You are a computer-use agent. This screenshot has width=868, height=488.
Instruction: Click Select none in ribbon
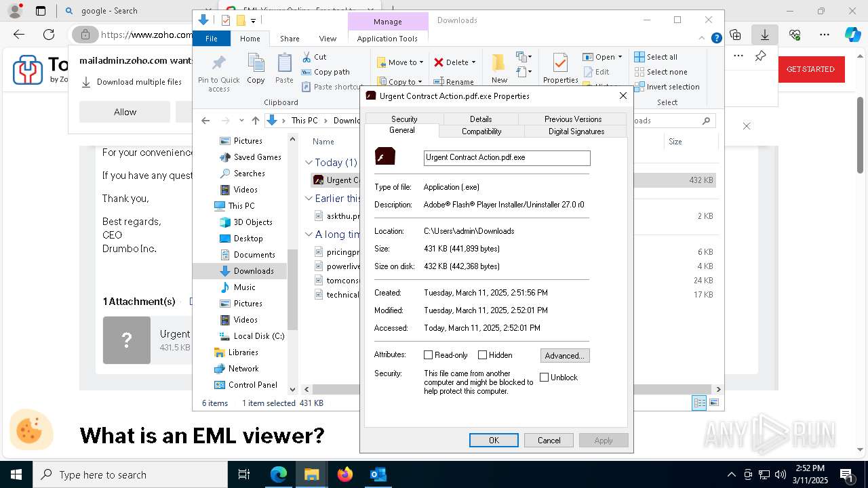660,72
